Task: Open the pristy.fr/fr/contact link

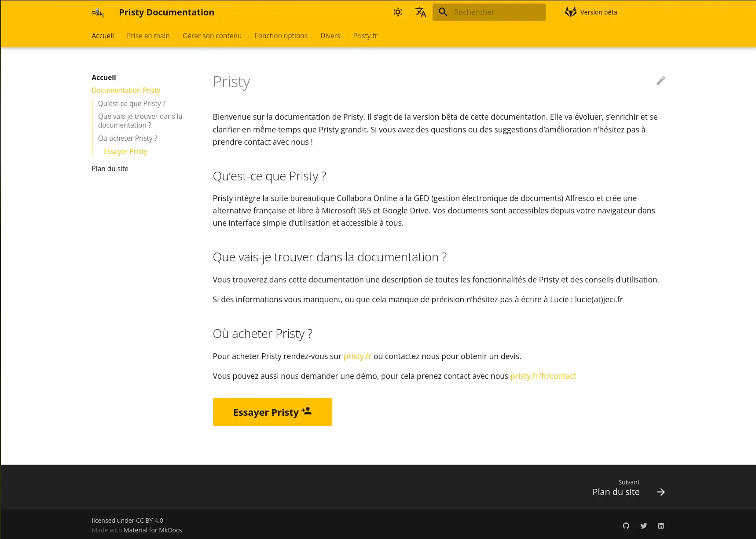Action: 543,376
